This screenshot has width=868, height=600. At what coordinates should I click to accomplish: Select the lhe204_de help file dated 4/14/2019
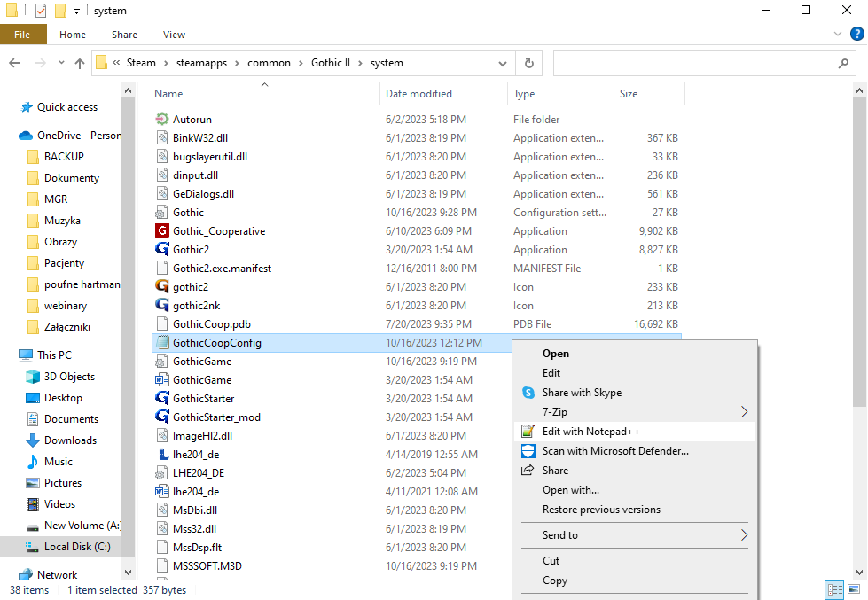161,455
